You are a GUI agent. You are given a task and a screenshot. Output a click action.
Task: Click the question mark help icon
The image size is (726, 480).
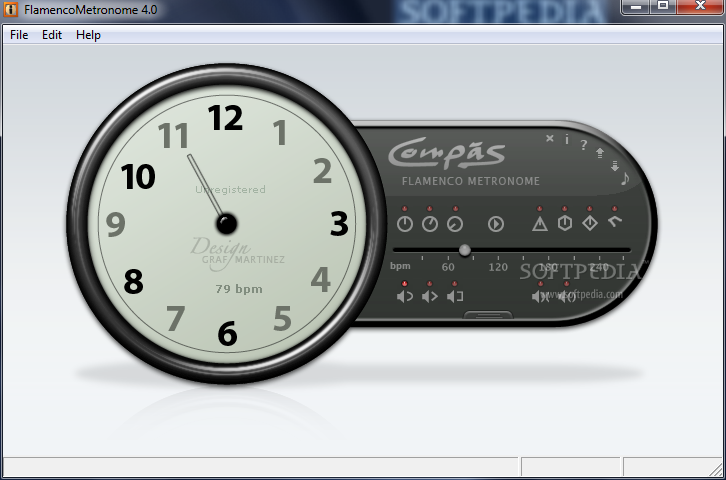[583, 145]
